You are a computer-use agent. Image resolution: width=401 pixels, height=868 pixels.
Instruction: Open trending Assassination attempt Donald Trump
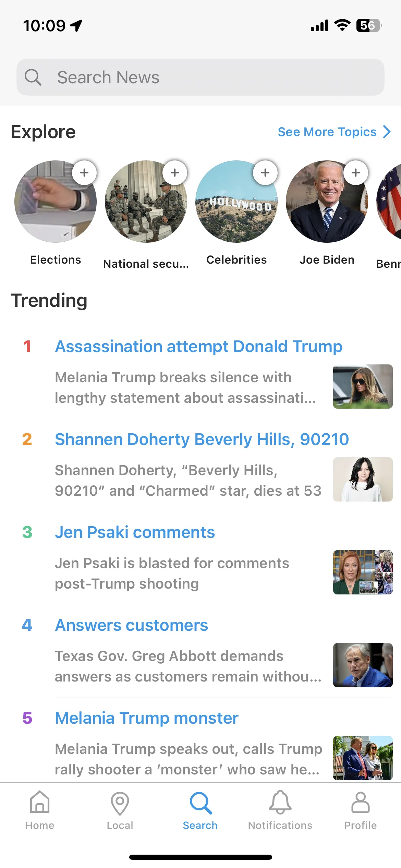point(199,346)
